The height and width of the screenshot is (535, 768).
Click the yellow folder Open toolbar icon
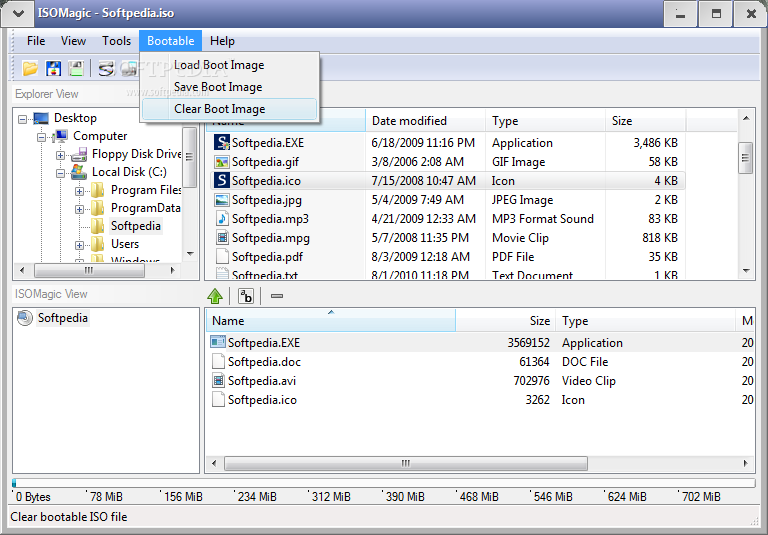tap(30, 68)
